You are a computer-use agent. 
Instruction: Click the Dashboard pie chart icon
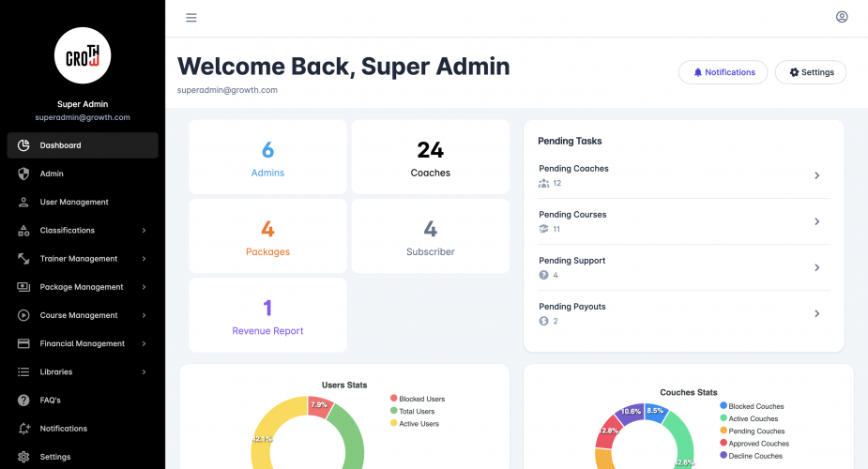[23, 145]
